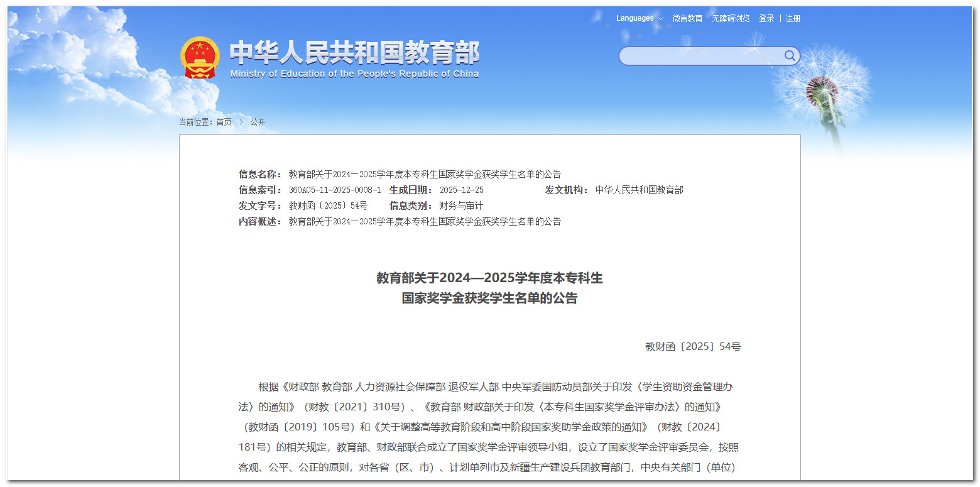Click the magnifier search icon
This screenshot has height=487, width=980.
pyautogui.click(x=790, y=56)
